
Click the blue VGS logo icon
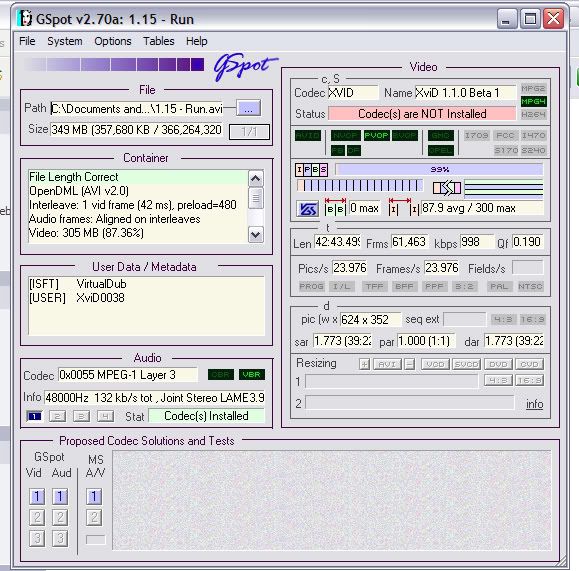coord(307,209)
